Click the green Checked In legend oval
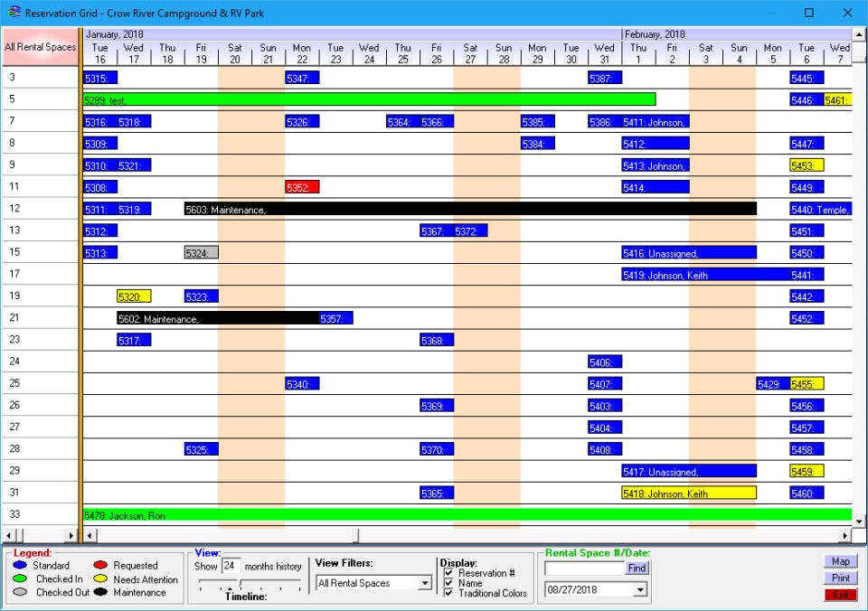Viewport: 868px width, 611px height. (x=19, y=578)
